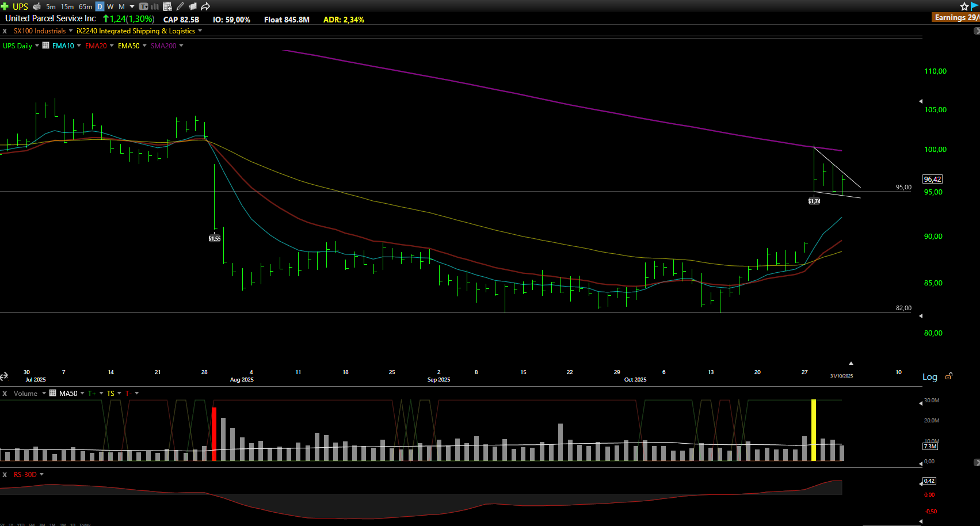Close the SX100 Industrials comparison row

tap(5, 31)
